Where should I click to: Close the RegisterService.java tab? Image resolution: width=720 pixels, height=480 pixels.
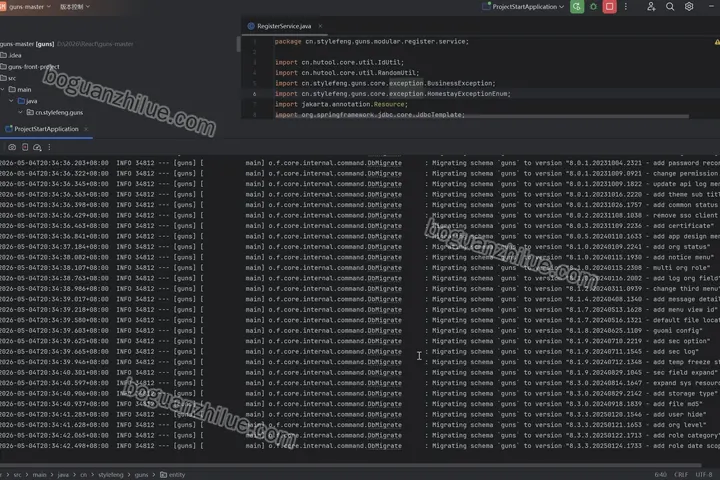point(320,26)
